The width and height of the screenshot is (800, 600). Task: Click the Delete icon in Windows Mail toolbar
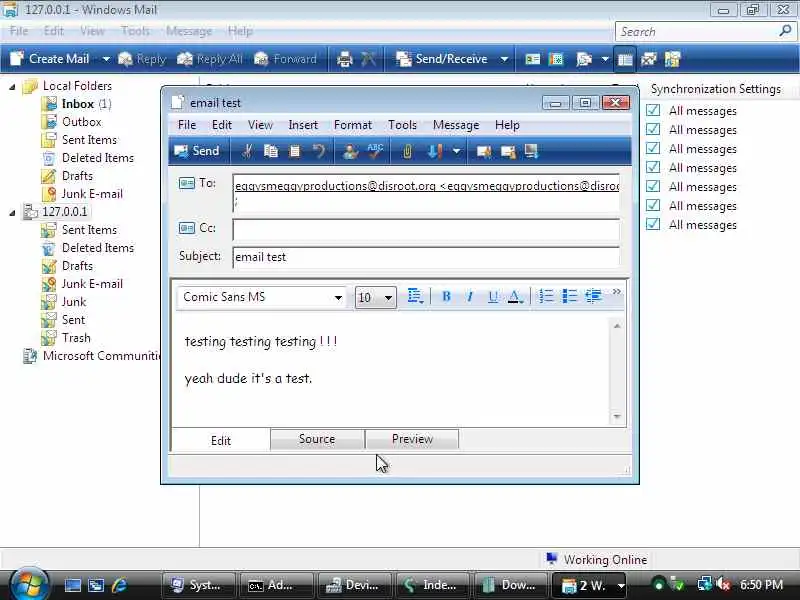point(368,59)
